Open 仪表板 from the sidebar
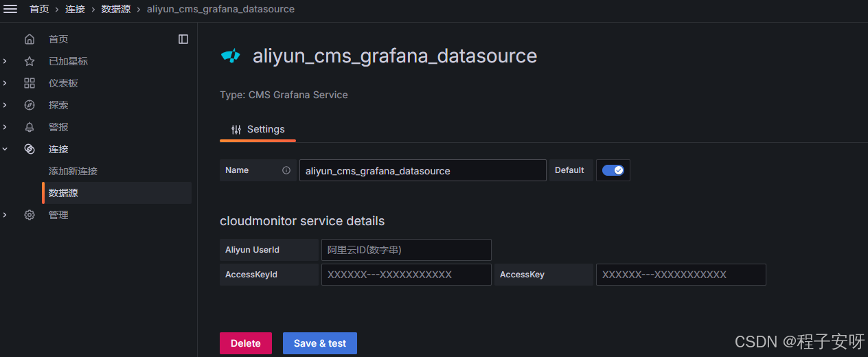The image size is (868, 357). click(63, 83)
